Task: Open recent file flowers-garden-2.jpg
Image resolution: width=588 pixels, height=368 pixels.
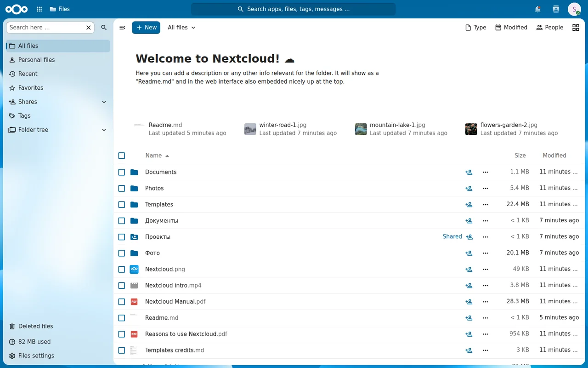Action: pyautogui.click(x=511, y=129)
